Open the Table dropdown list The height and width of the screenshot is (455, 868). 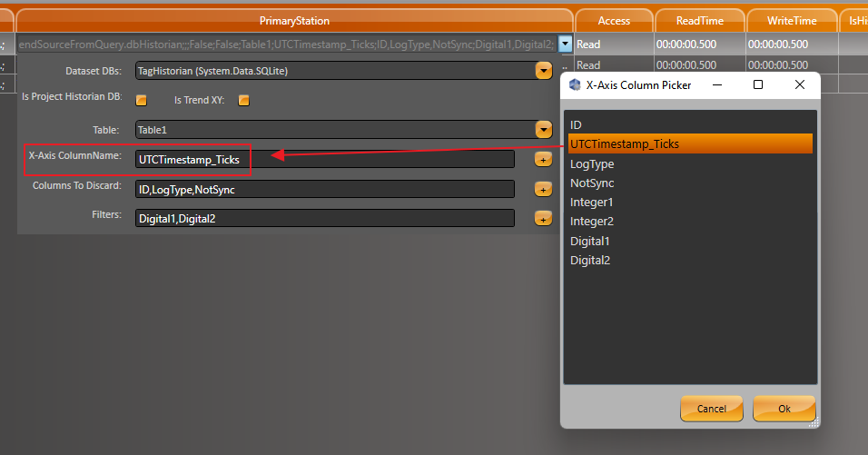tap(543, 130)
